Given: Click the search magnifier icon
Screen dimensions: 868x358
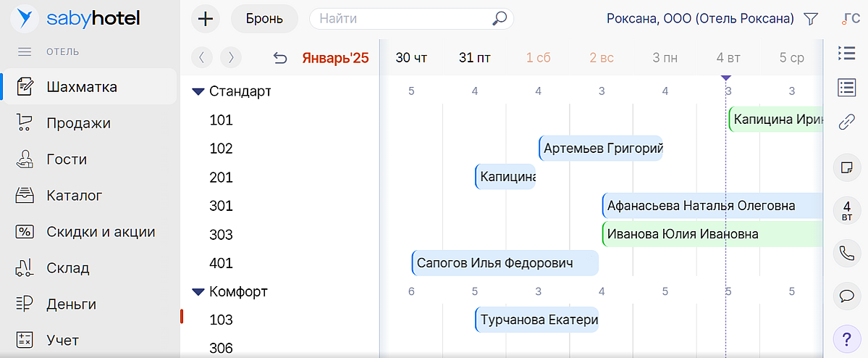Looking at the screenshot, I should (x=499, y=19).
